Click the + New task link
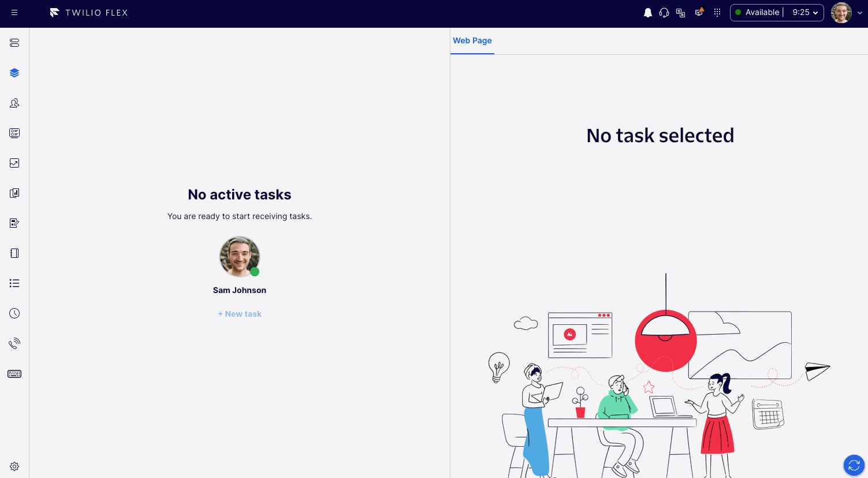This screenshot has height=478, width=868. [x=240, y=314]
